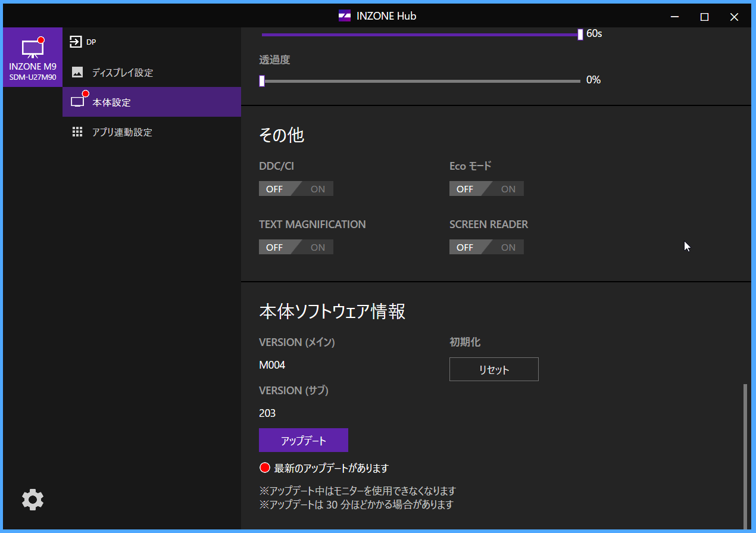Click the vertical scrollbar thumb
Image resolution: width=756 pixels, height=533 pixels.
click(745, 456)
